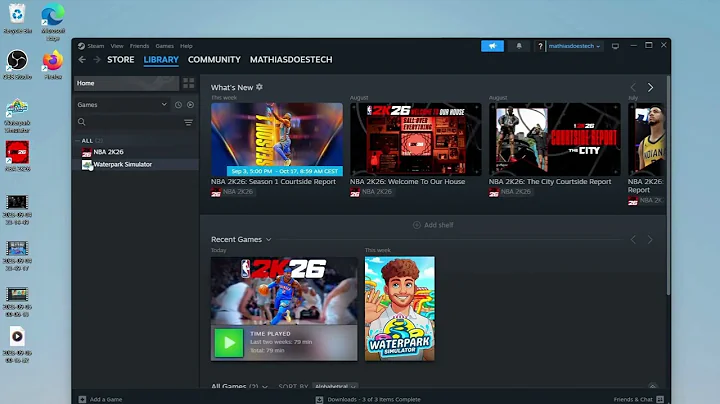Go forward with the right arrow
Image resolution: width=720 pixels, height=404 pixels.
pos(97,60)
